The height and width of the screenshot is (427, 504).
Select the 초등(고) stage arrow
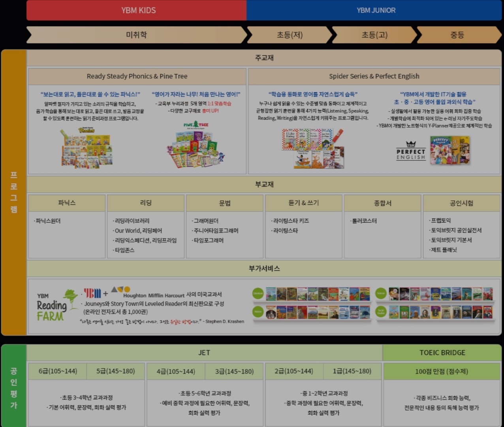point(374,35)
